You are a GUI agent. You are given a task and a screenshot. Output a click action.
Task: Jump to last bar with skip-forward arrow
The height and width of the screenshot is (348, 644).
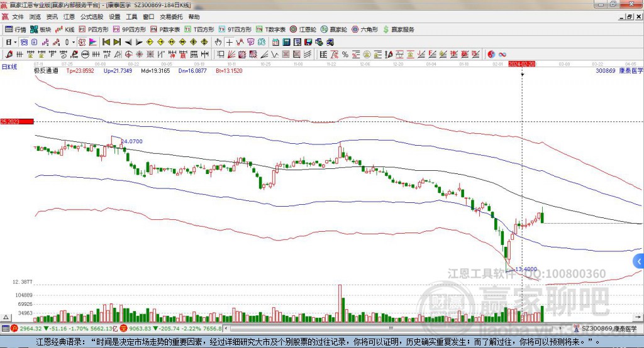pyautogui.click(x=117, y=42)
